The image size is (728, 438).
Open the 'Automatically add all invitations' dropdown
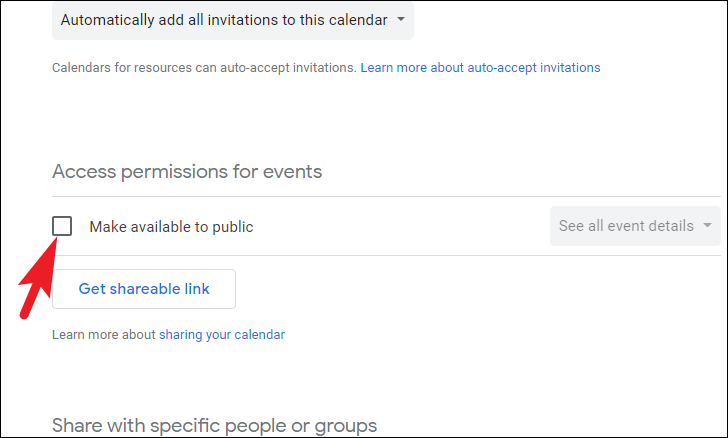point(223,19)
